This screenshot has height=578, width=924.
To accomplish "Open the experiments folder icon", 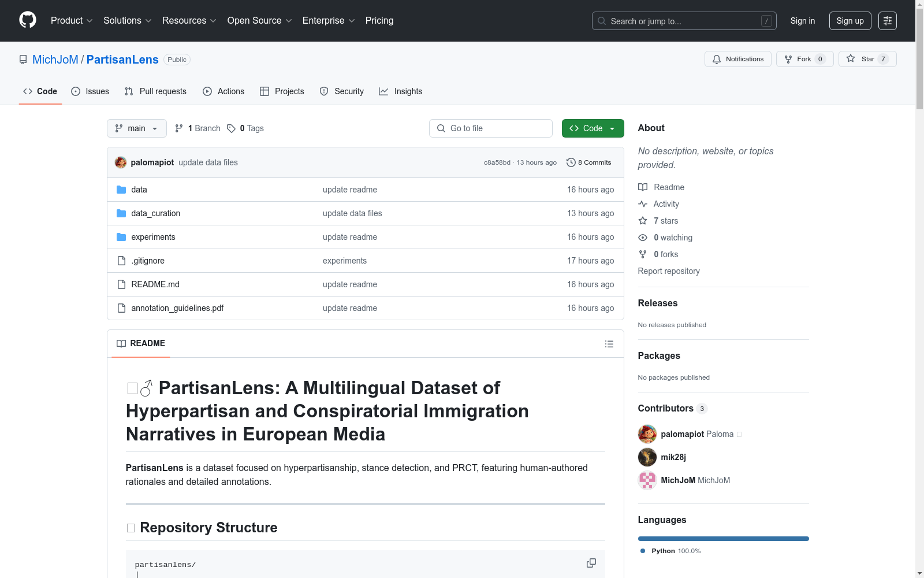I will pos(121,237).
